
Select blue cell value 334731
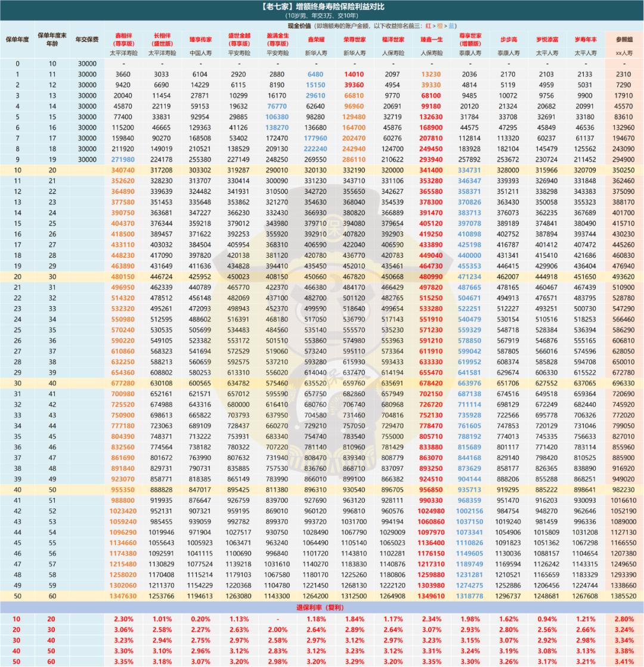click(x=469, y=170)
